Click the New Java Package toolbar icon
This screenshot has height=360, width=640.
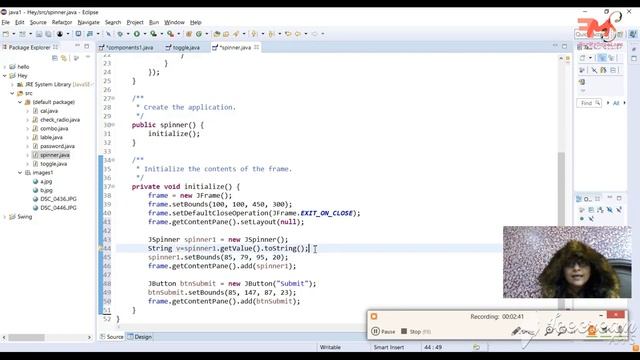click(189, 34)
